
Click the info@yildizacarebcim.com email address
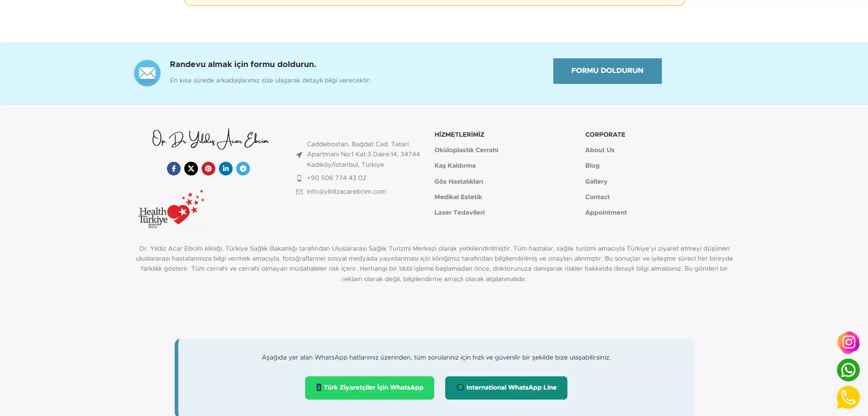pyautogui.click(x=346, y=191)
